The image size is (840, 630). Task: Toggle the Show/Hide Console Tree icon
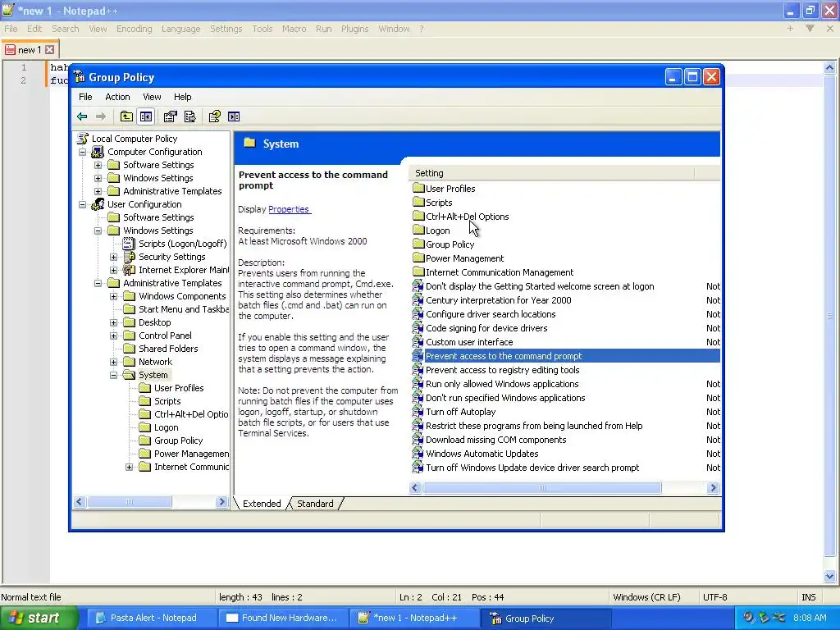click(x=146, y=116)
